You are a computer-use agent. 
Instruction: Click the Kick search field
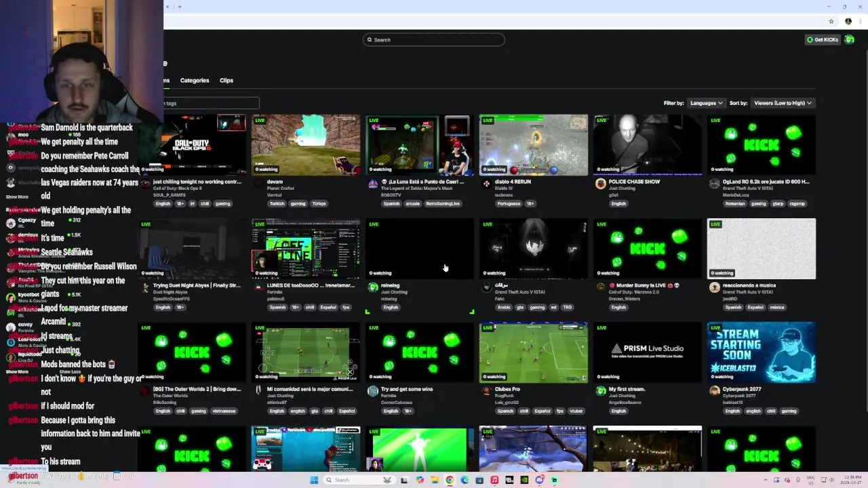click(433, 39)
